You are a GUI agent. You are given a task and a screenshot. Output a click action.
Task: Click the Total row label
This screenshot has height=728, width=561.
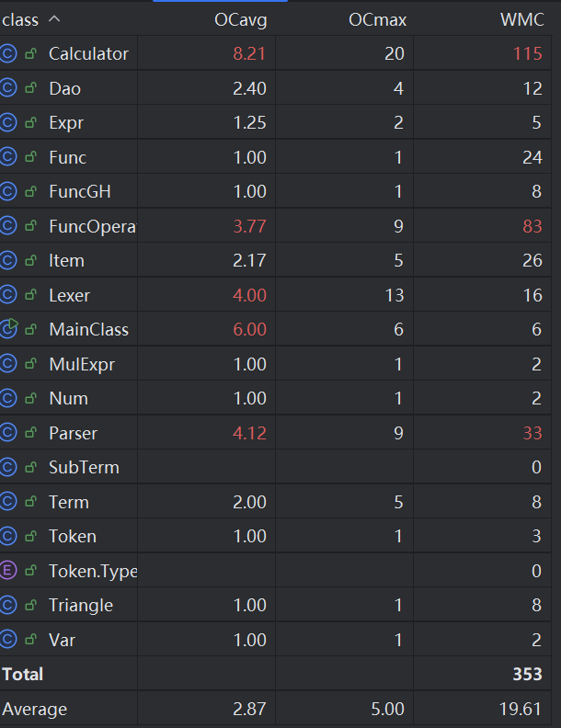coord(23,674)
